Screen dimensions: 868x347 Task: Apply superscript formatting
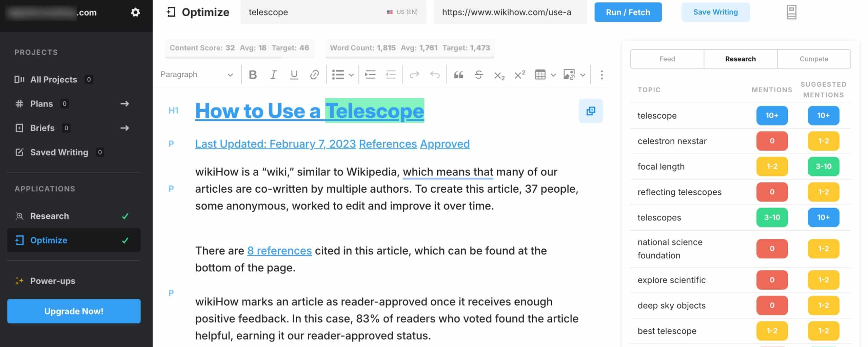click(520, 74)
